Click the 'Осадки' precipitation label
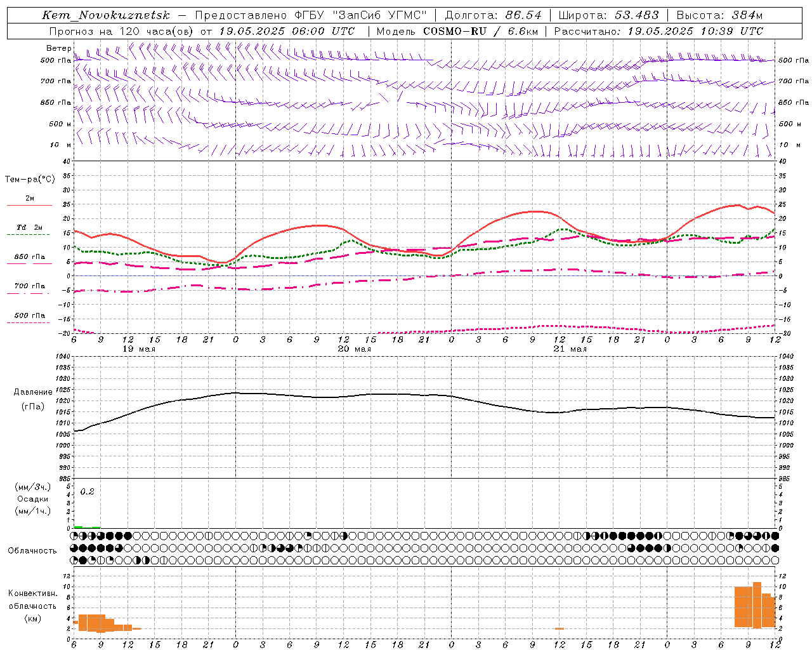812x650 pixels. point(33,499)
